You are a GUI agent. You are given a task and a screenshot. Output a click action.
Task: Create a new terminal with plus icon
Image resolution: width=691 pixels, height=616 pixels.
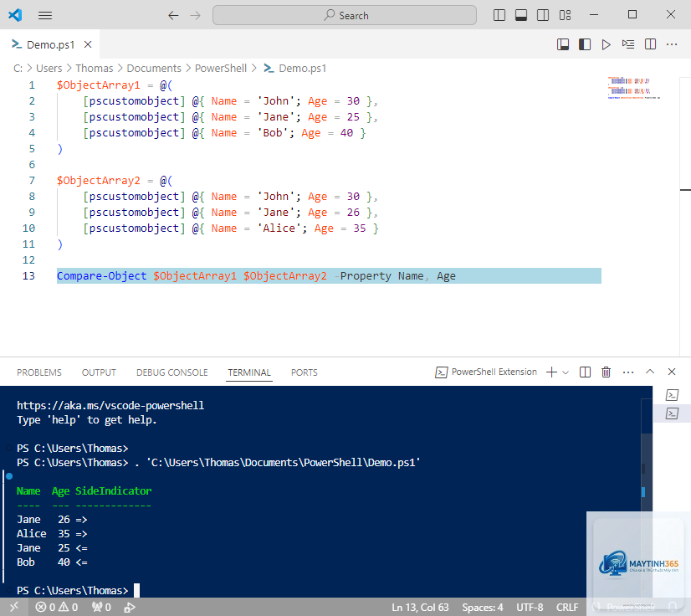click(x=551, y=372)
